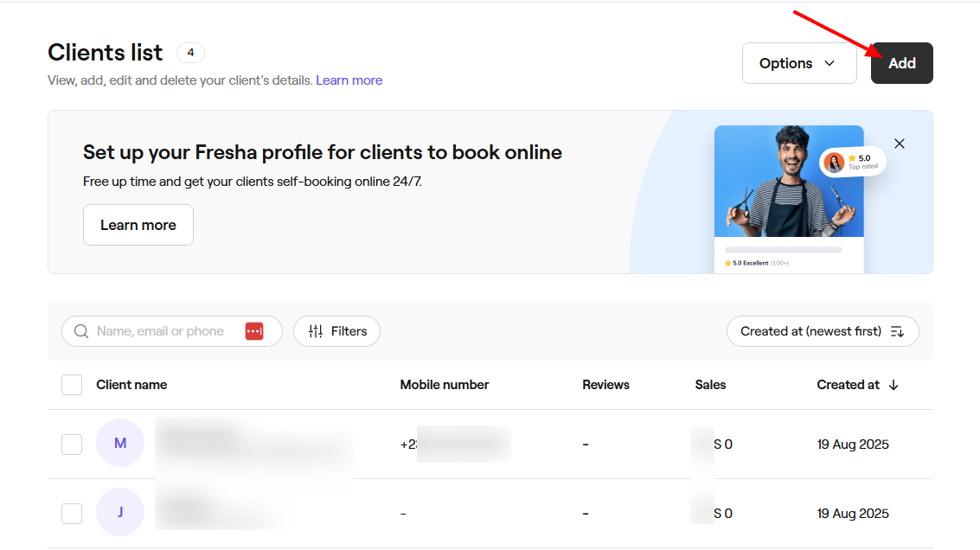Sort by the Client name column header
980x550 pixels.
point(131,385)
